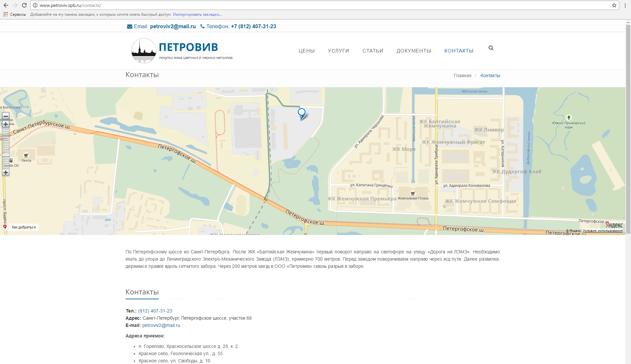The height and width of the screenshot is (364, 631).
Task: Click the ЖК Жемчужная Премьера map label
Action: point(362,199)
